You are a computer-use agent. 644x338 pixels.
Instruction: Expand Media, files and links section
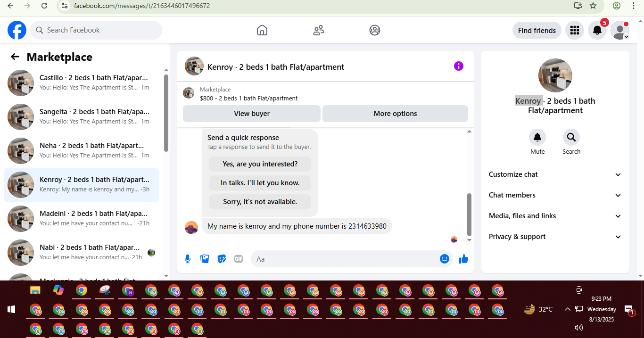pos(555,216)
